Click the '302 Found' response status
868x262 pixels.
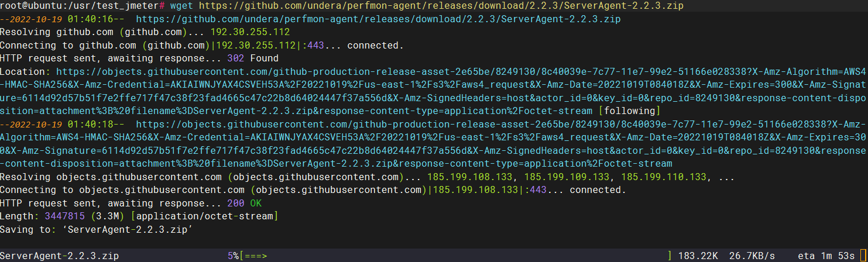coord(252,58)
